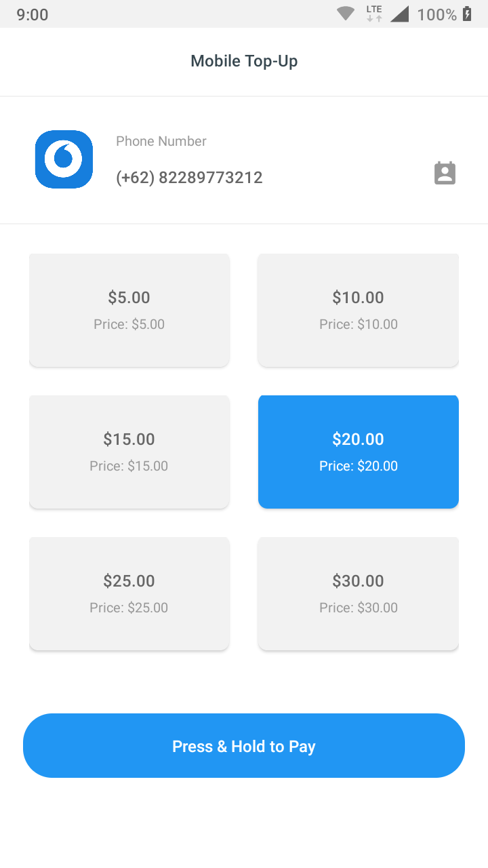Viewport: 488px width, 868px height.
Task: Tap the LTE data indicator
Action: click(x=374, y=13)
